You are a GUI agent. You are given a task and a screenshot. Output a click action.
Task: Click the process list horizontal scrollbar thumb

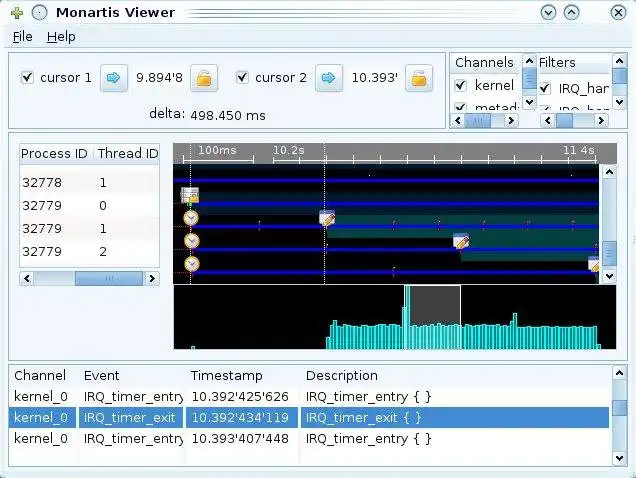(109, 278)
